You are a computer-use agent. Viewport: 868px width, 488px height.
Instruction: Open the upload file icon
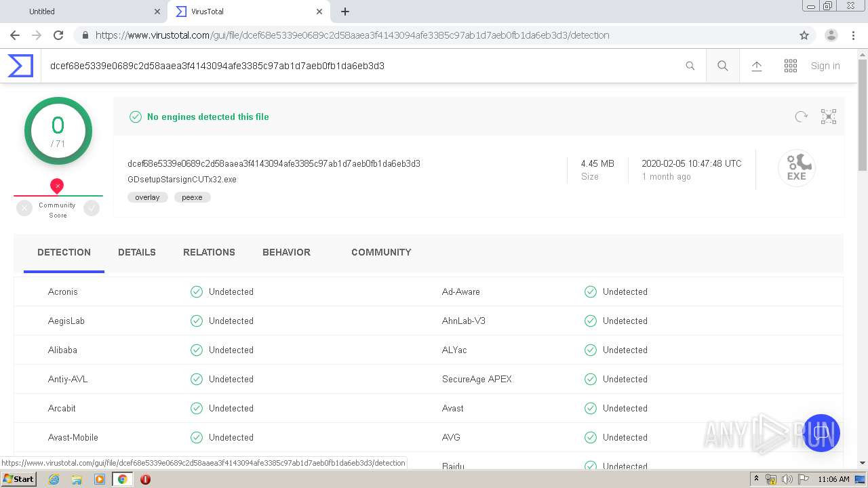tap(757, 66)
